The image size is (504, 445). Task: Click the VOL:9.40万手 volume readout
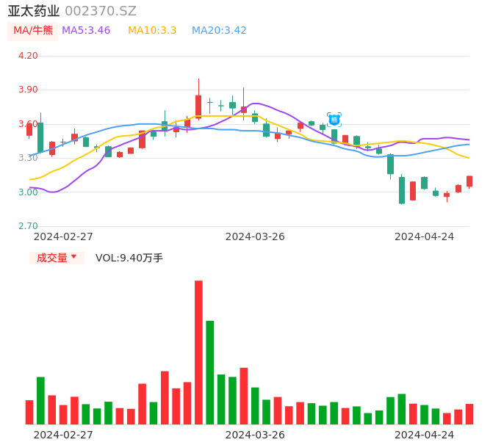point(129,258)
